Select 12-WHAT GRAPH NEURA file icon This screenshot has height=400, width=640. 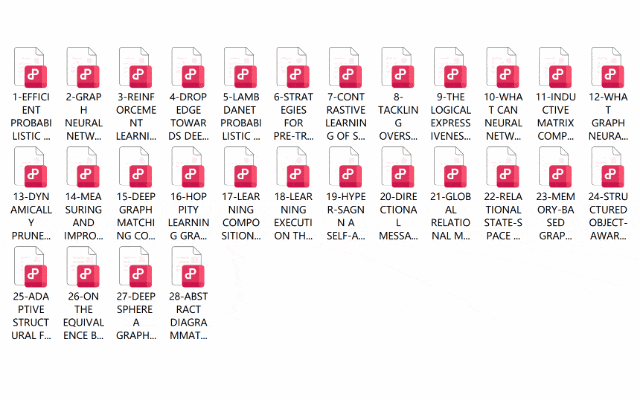608,67
